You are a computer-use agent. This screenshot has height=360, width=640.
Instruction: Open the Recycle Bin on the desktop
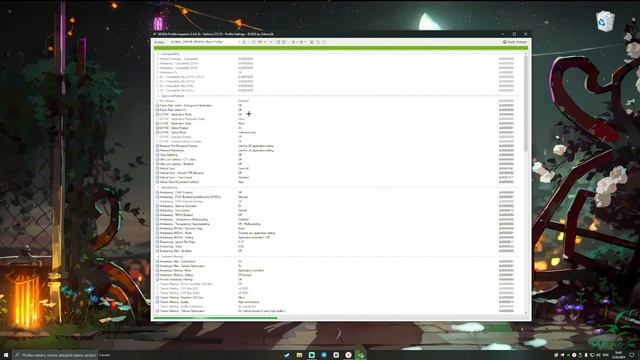click(605, 21)
